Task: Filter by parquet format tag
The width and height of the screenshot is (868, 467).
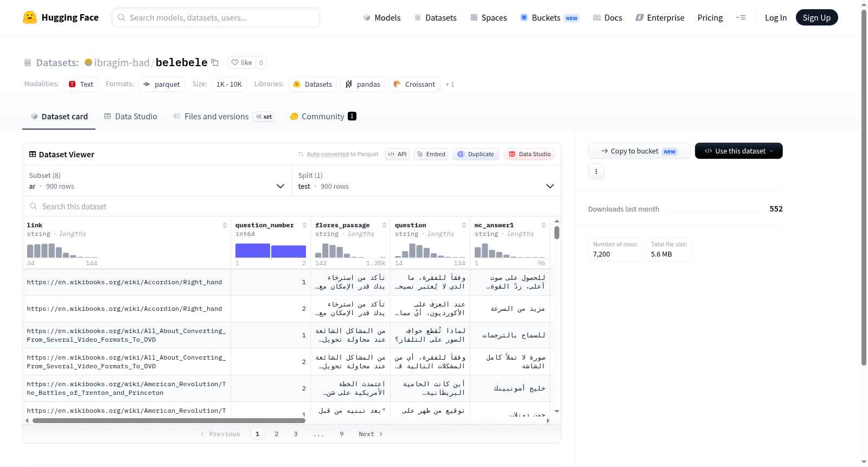Action: [x=162, y=84]
